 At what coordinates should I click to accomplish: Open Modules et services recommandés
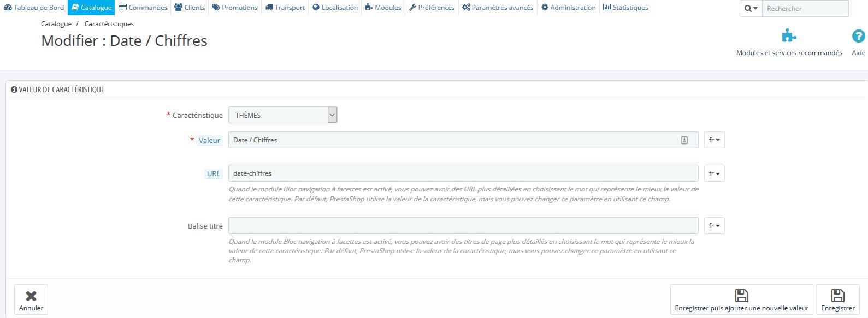click(789, 53)
